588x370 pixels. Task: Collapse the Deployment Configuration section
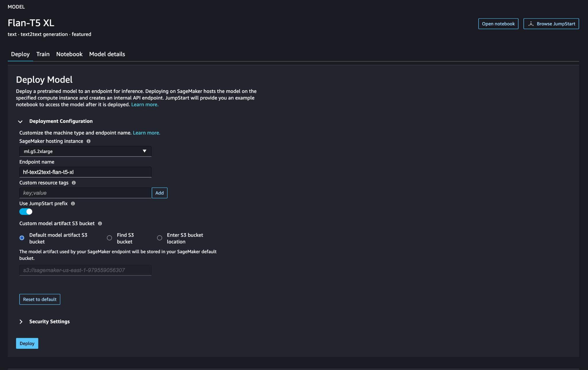click(x=20, y=122)
